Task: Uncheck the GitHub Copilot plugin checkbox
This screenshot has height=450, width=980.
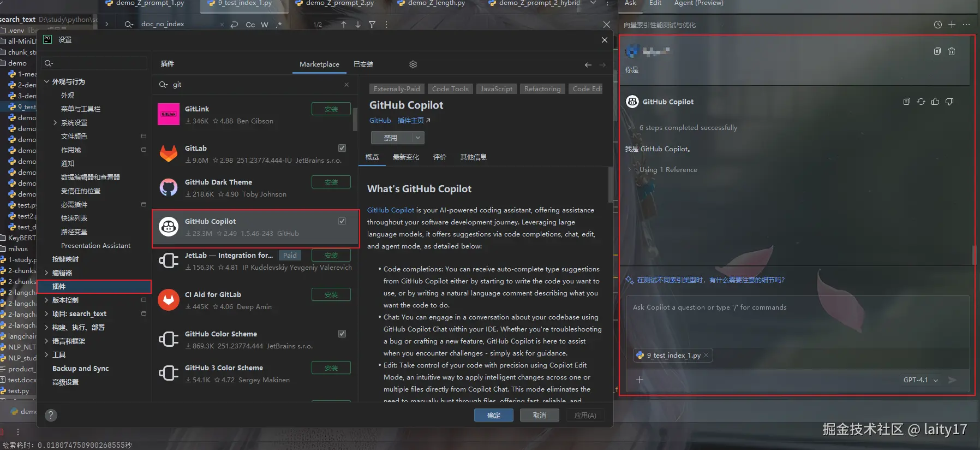Action: click(342, 221)
